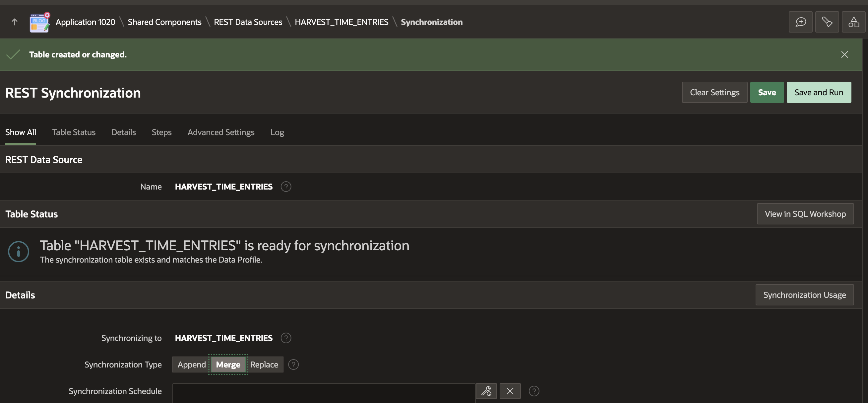Switch to the Show All tab
The image size is (868, 403).
pyautogui.click(x=21, y=132)
